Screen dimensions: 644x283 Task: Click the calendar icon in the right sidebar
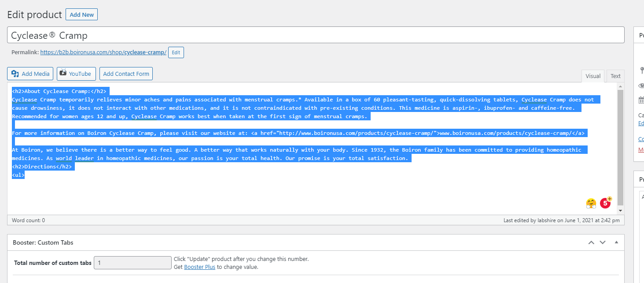pos(641,100)
